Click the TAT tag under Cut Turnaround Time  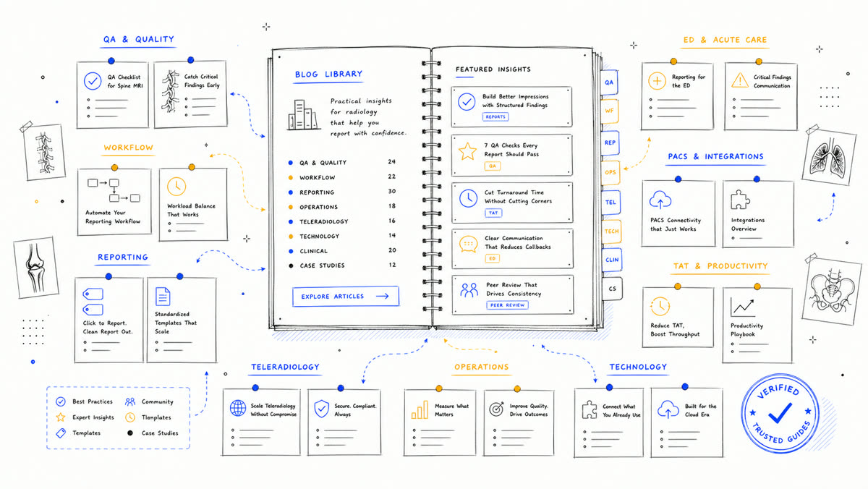point(493,213)
